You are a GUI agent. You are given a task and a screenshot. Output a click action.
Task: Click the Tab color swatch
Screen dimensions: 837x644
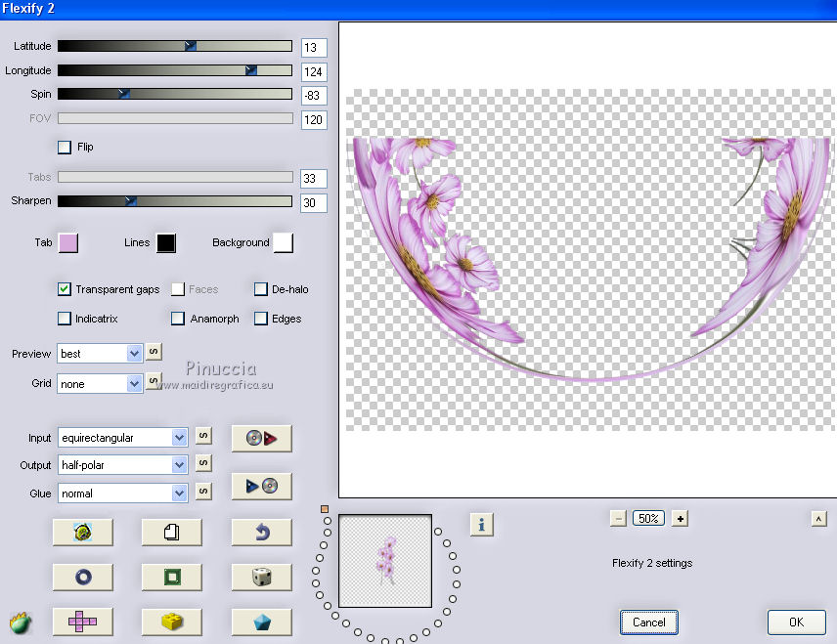[x=68, y=242]
